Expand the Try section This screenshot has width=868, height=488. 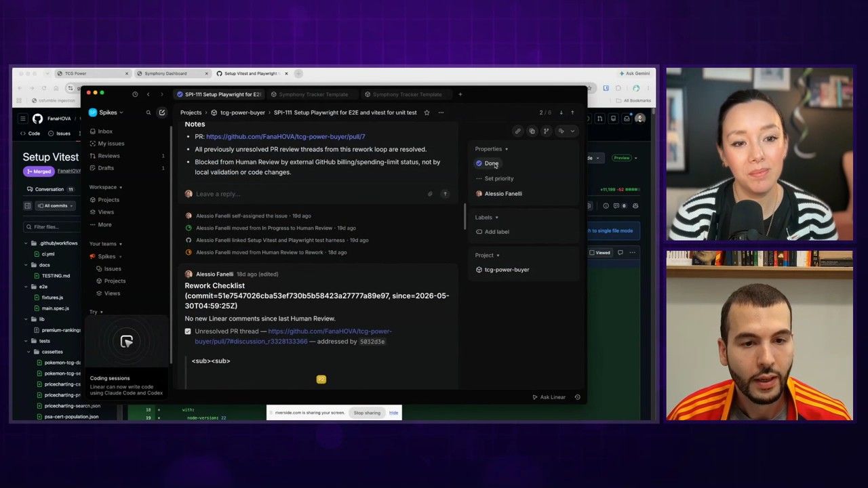[x=95, y=312]
